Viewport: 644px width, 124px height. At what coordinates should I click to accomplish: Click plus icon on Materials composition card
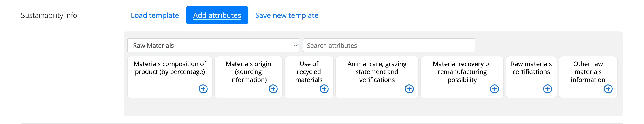click(203, 89)
